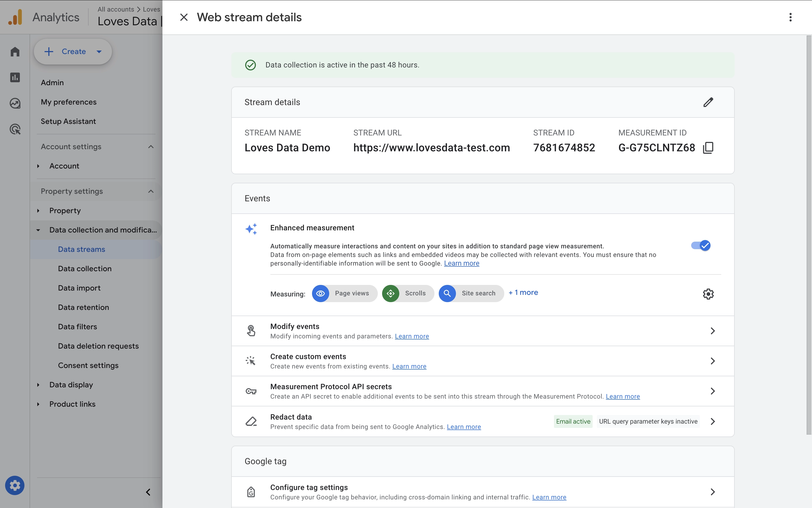The image size is (812, 508).
Task: Select Data filters menu item
Action: [77, 327]
